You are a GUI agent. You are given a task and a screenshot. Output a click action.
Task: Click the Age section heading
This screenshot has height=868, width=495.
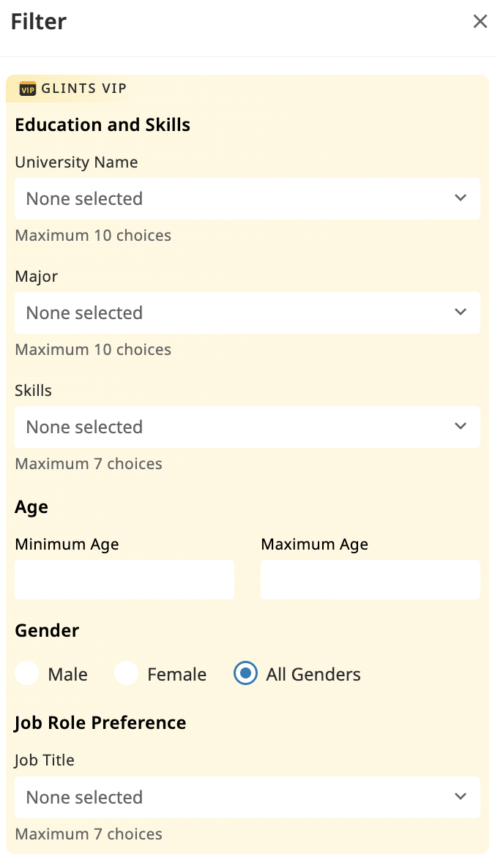pos(31,506)
